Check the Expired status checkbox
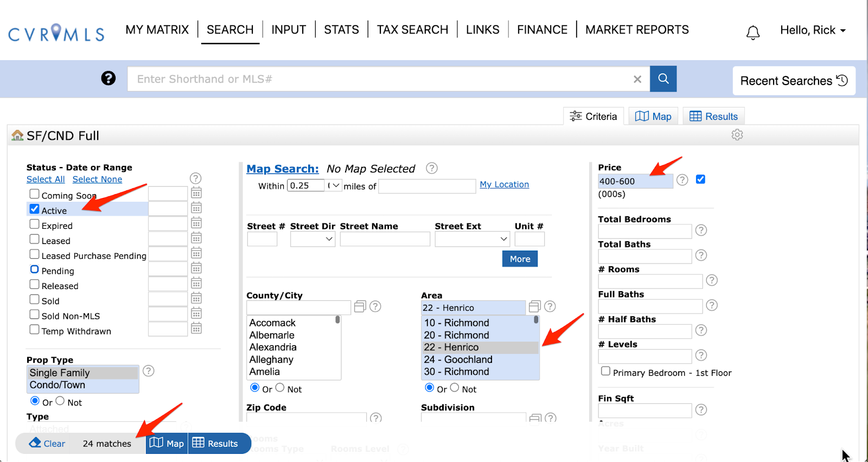This screenshot has width=868, height=462. [35, 224]
